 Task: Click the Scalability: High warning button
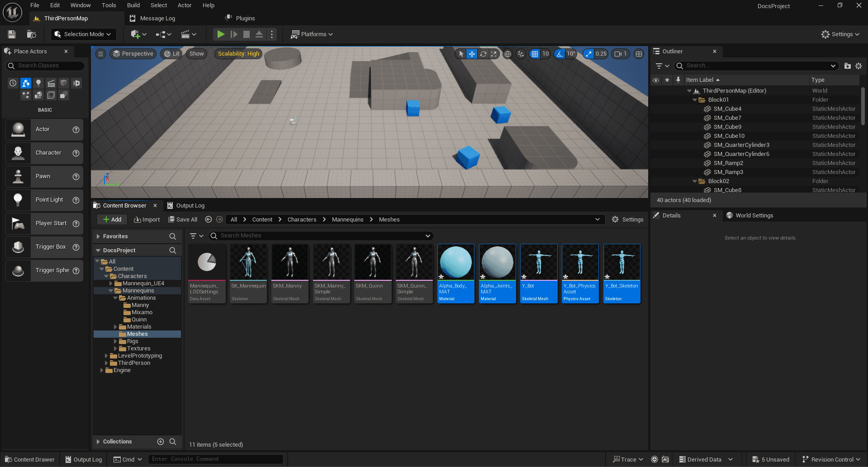click(x=238, y=54)
